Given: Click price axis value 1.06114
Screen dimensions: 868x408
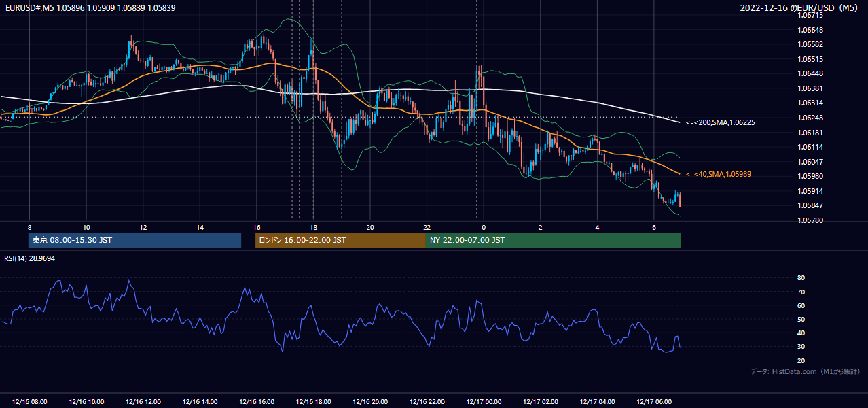Looking at the screenshot, I should 810,147.
